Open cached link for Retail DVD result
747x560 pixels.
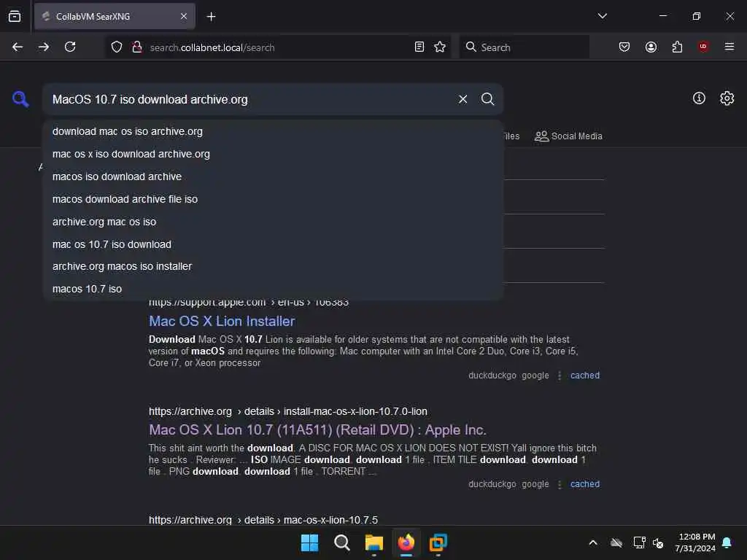click(x=585, y=484)
